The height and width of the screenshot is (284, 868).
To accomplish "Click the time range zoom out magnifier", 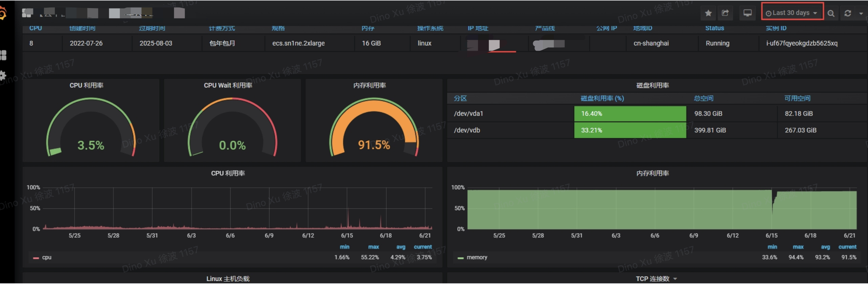I will click(x=831, y=13).
